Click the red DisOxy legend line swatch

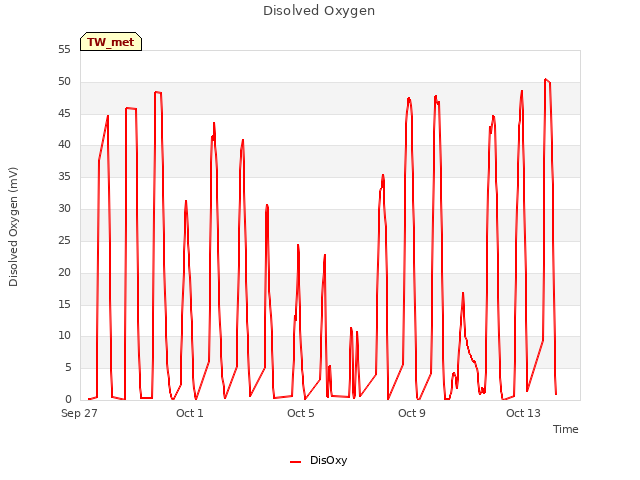tap(295, 462)
